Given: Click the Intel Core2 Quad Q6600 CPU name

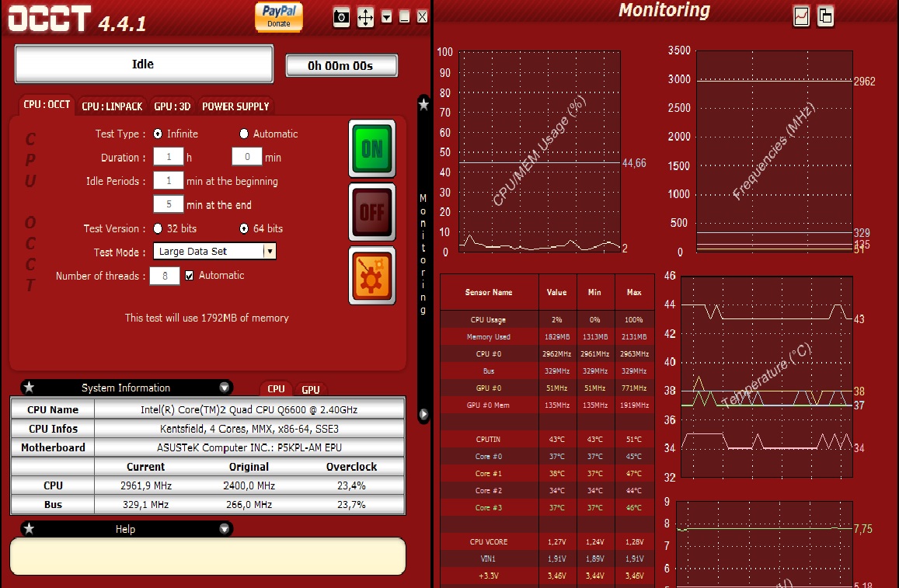Looking at the screenshot, I should [249, 410].
